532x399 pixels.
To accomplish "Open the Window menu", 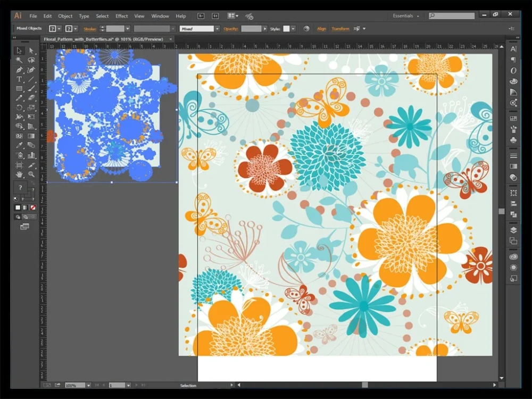I will pos(160,16).
